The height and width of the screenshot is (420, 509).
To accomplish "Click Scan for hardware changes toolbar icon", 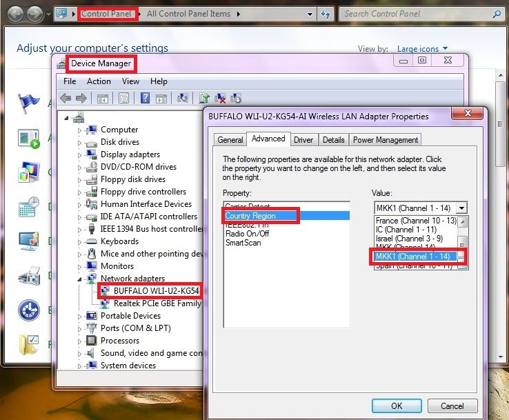I will coord(183,98).
